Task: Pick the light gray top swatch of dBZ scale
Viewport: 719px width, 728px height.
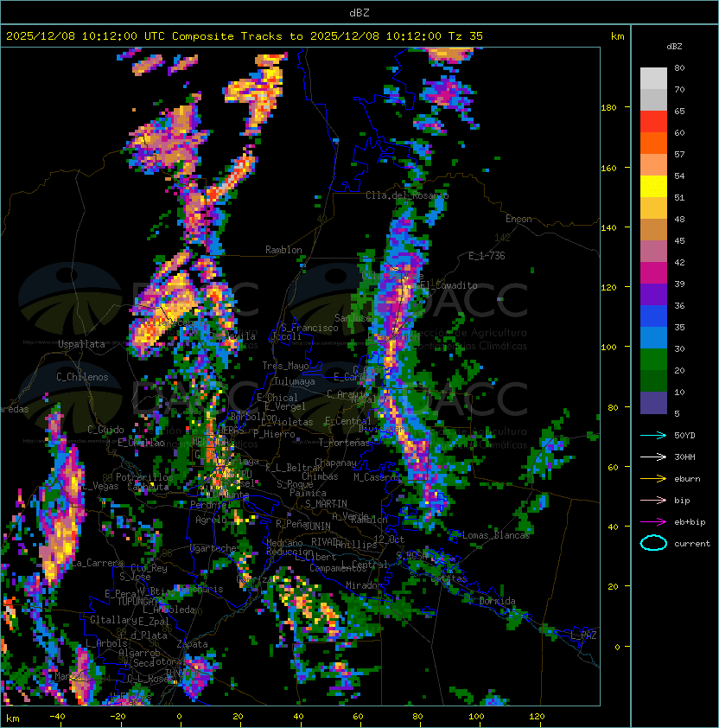Action: point(653,79)
